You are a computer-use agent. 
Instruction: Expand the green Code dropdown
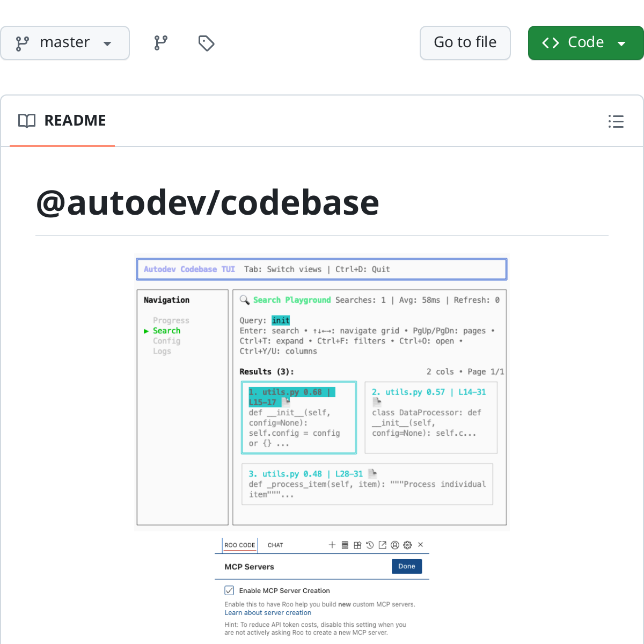620,42
